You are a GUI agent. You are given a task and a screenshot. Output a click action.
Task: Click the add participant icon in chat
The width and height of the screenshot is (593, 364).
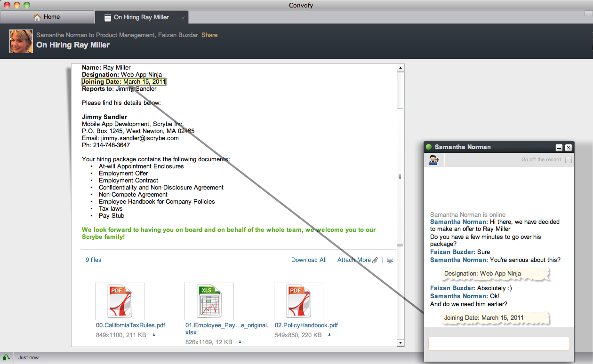[434, 160]
